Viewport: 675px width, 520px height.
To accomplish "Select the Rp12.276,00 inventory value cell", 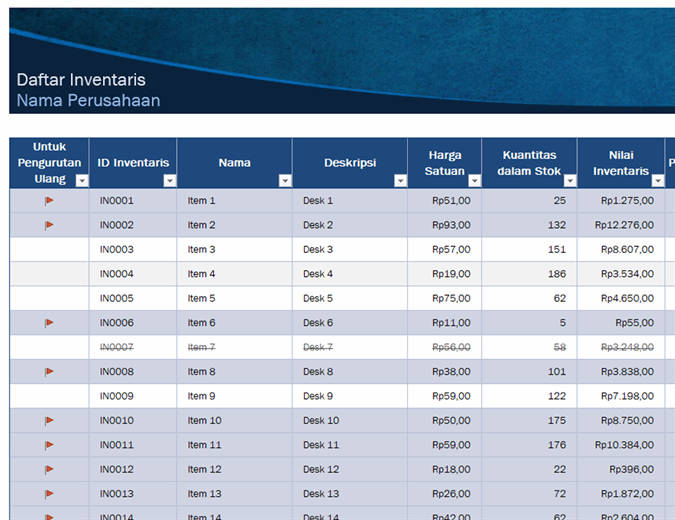I will coord(624,226).
